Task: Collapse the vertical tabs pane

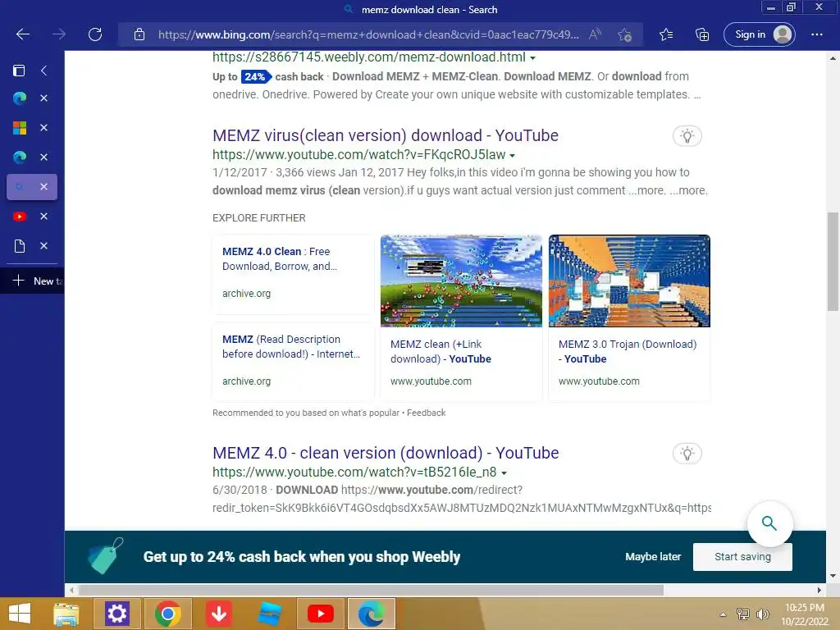Action: click(44, 71)
